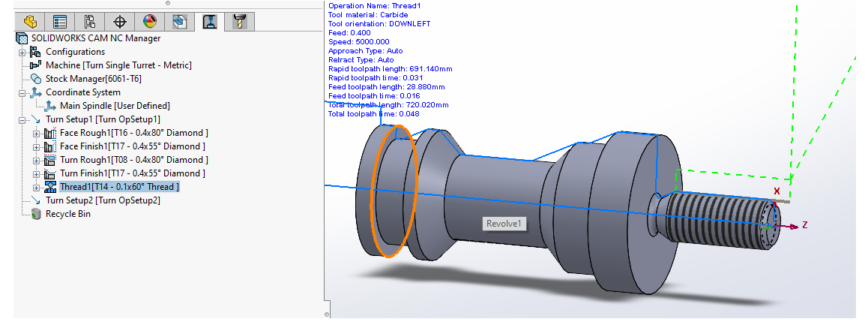Image resolution: width=868 pixels, height=325 pixels.
Task: Click the SOLIDWORKS CAM NC Manager icon
Action: [22, 38]
